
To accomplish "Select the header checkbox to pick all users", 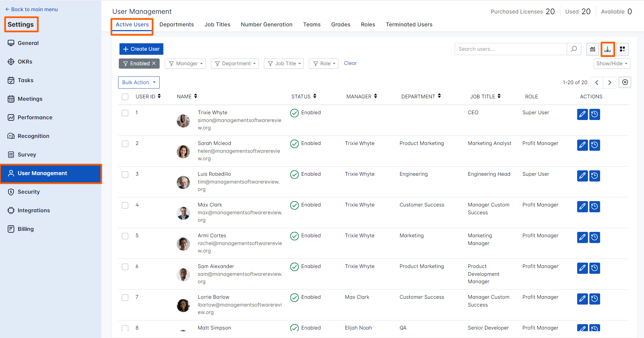I will [x=125, y=97].
